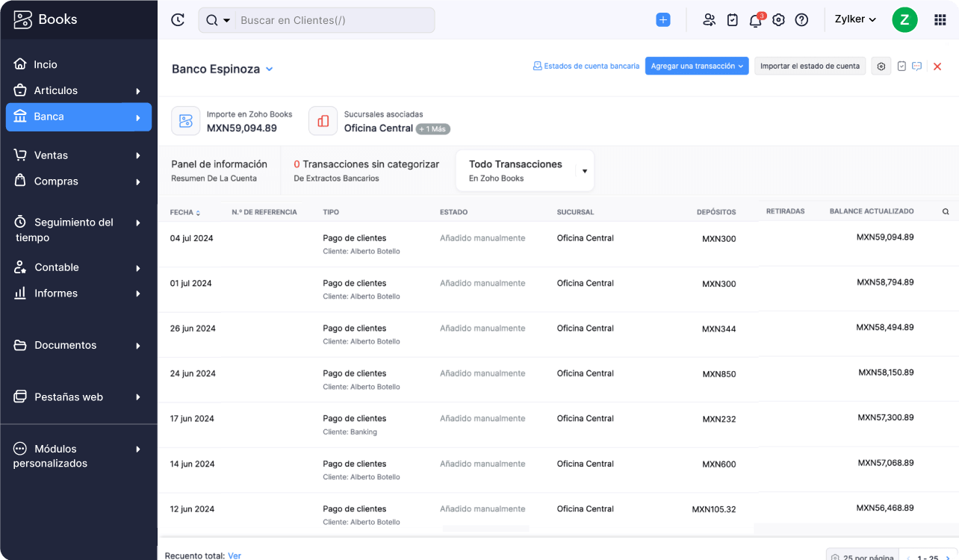Click the help question mark icon
Screen dimensions: 959x560
click(801, 20)
